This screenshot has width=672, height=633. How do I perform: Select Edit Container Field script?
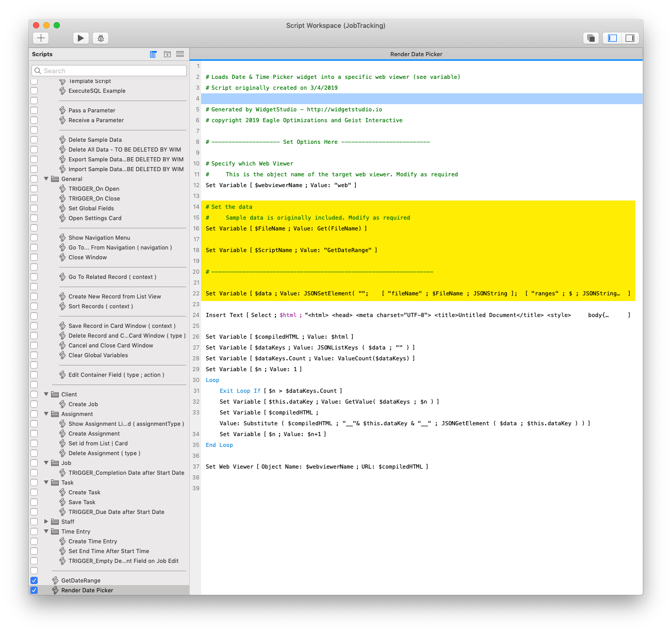(116, 375)
